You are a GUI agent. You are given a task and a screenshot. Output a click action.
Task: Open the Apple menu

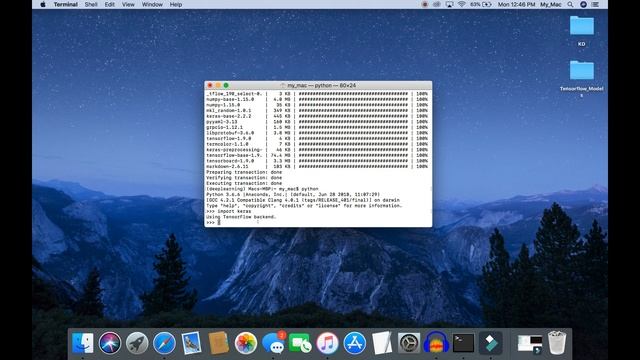coord(43,4)
